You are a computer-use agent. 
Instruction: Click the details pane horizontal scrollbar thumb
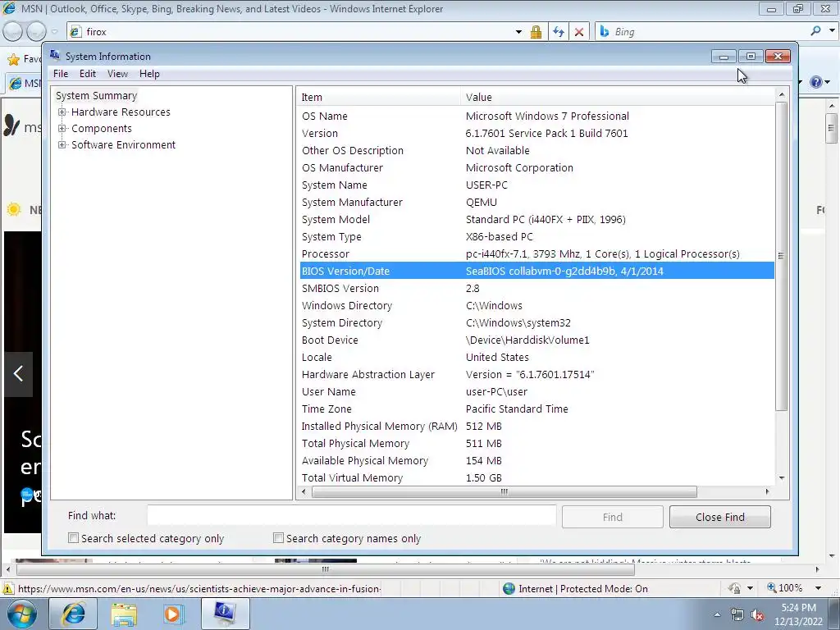[x=504, y=492]
